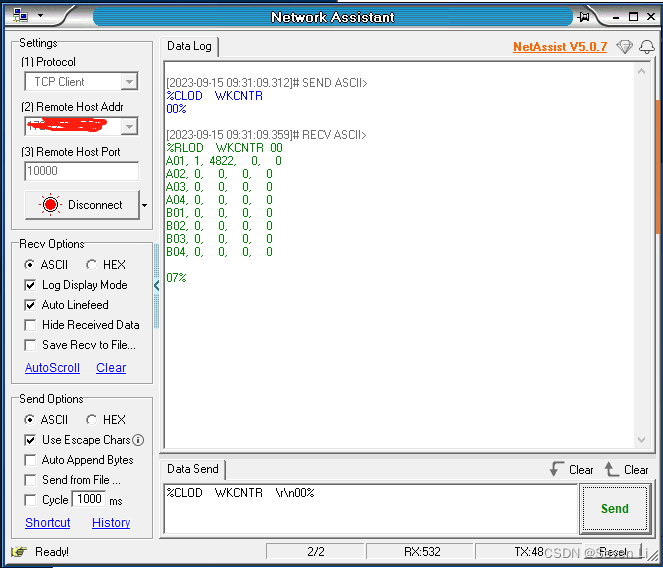663x568 pixels.
Task: Pin the window with the pushpin icon
Action: coord(584,17)
